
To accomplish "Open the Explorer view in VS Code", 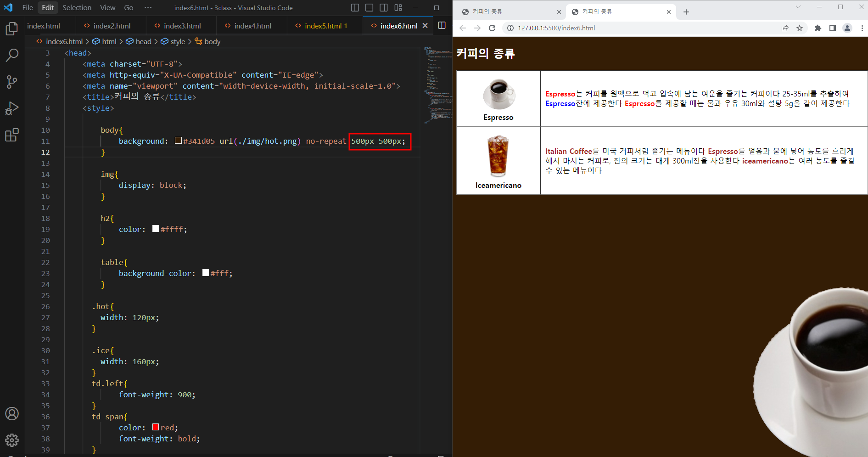I will (12, 29).
